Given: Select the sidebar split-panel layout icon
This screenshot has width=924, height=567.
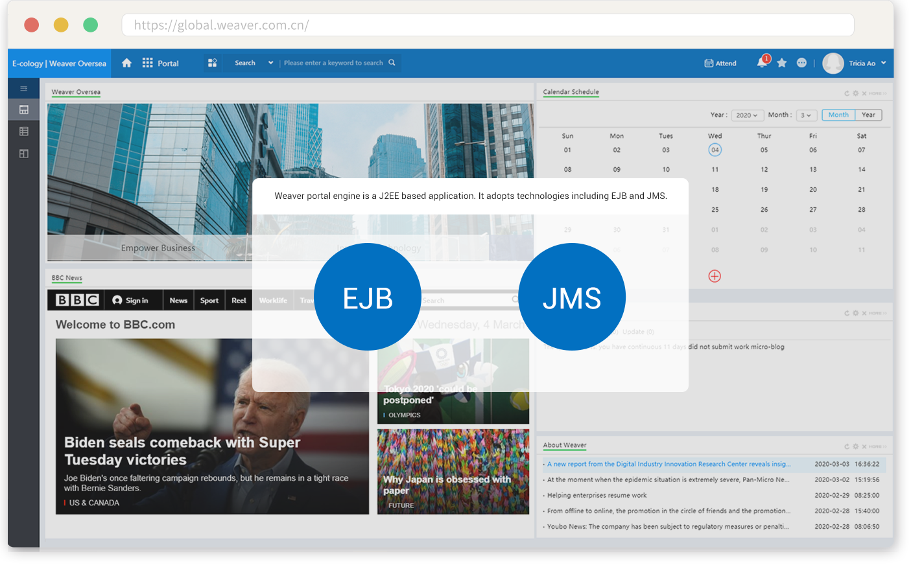Looking at the screenshot, I should (x=24, y=154).
